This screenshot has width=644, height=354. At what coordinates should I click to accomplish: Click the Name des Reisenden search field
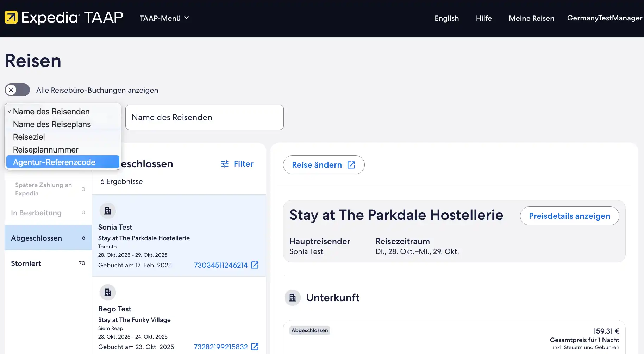click(x=204, y=117)
